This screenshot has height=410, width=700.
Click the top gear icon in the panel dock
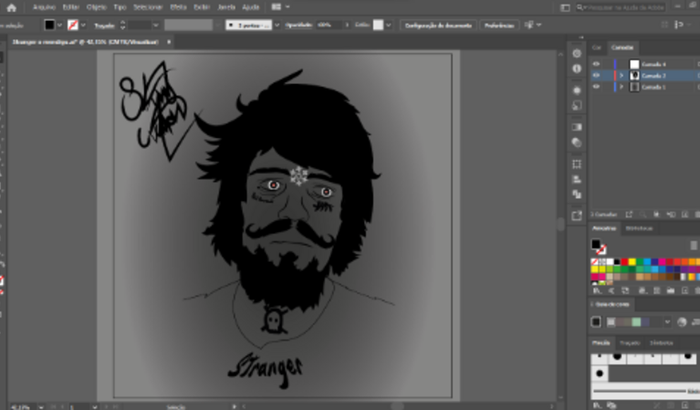click(x=577, y=54)
